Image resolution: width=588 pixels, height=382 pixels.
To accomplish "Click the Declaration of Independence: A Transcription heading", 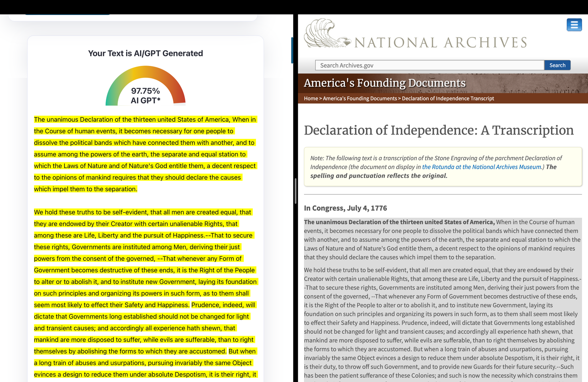I will point(439,130).
